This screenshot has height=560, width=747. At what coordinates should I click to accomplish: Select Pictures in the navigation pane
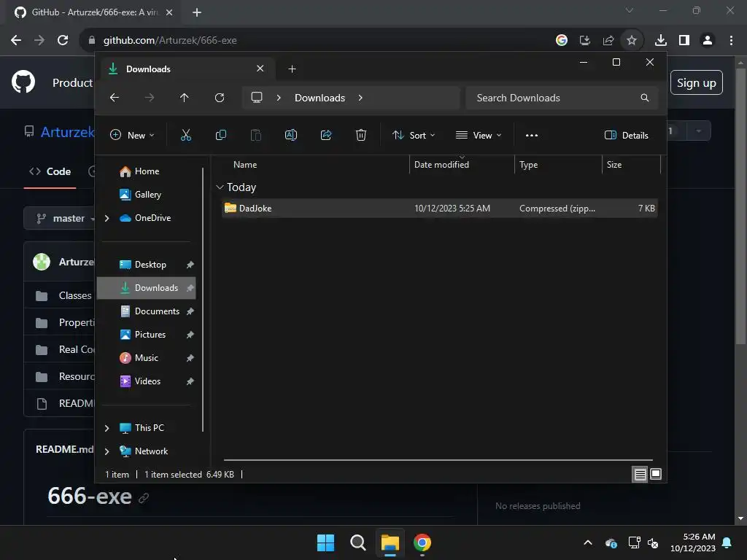147,335
